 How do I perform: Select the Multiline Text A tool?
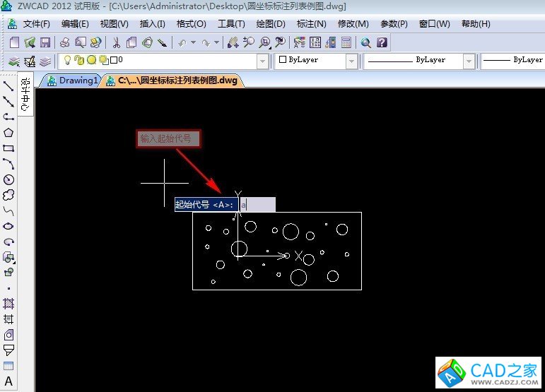pos(8,381)
